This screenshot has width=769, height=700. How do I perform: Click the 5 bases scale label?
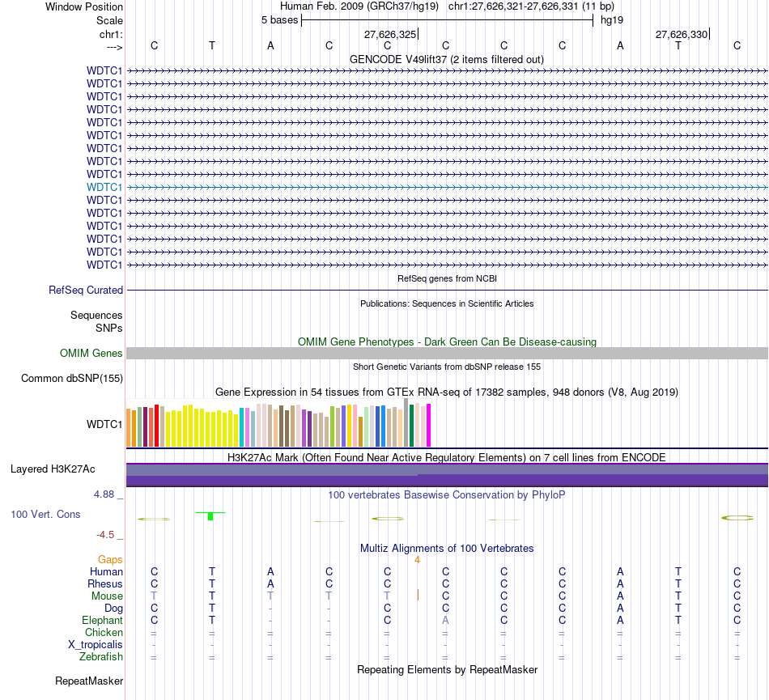coord(279,20)
